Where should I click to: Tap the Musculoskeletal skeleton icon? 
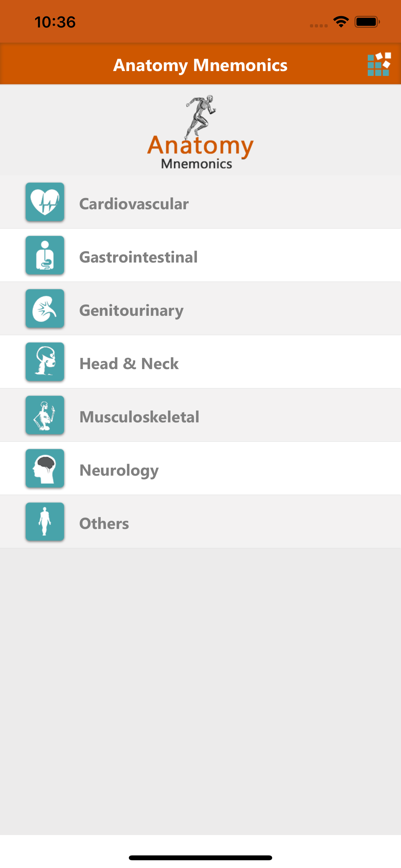(x=45, y=415)
